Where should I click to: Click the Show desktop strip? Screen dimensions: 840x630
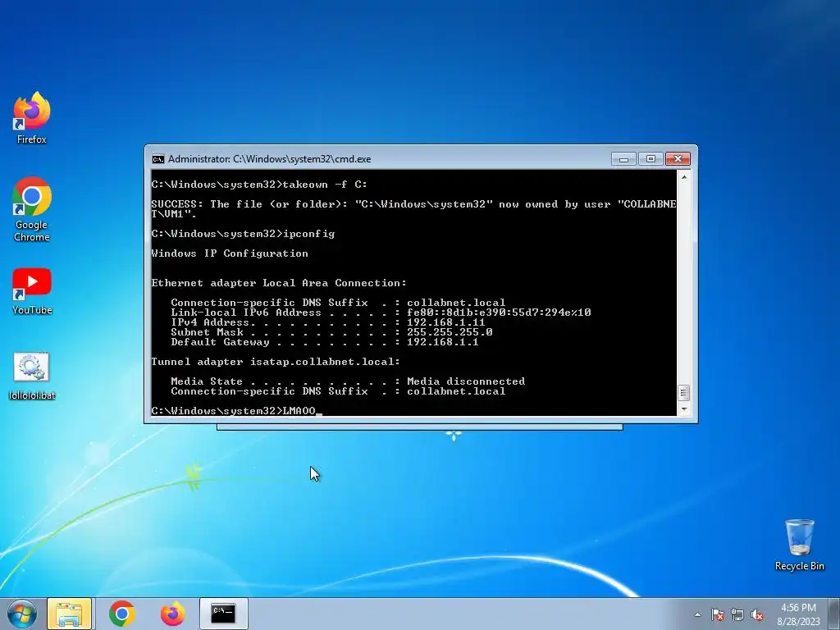[x=834, y=614]
